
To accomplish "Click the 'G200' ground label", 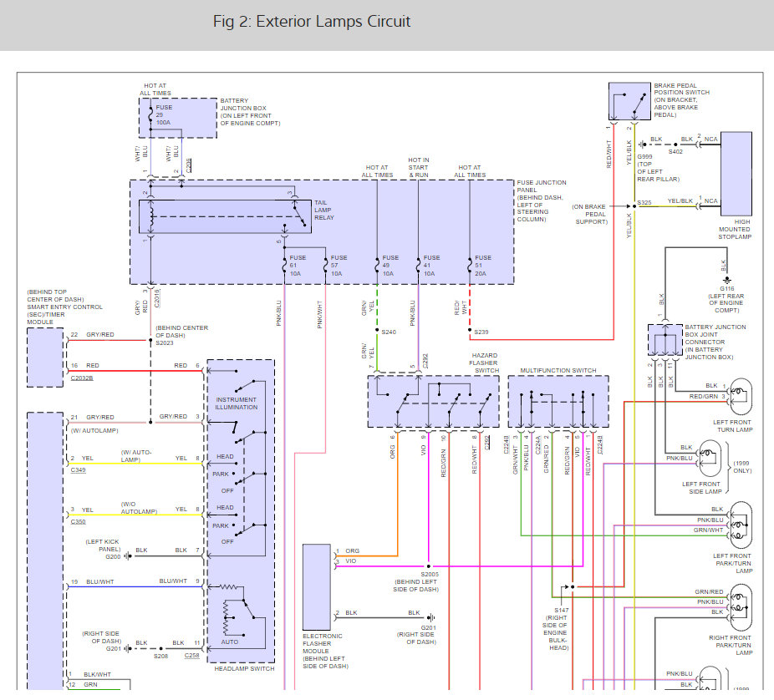I will pos(113,557).
